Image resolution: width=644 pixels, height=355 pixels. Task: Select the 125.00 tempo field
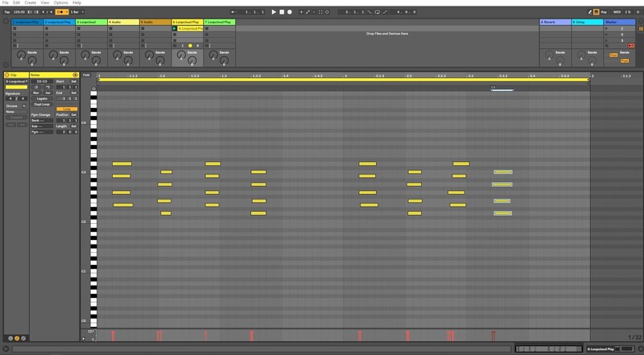[x=19, y=12]
